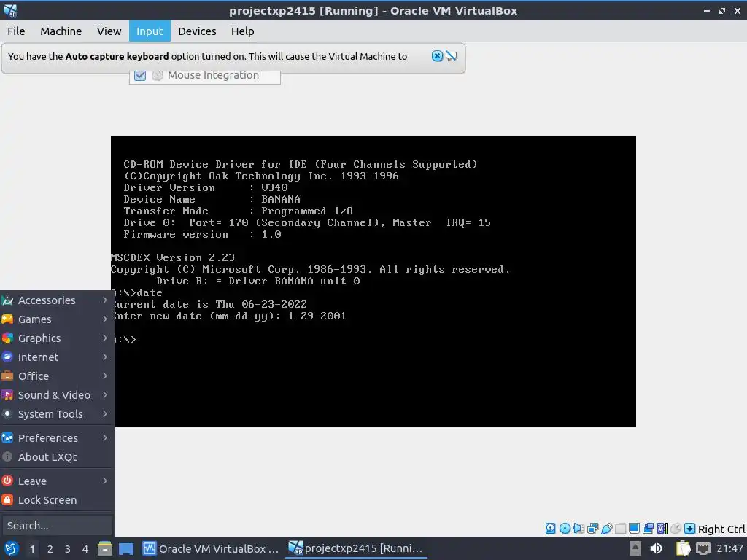This screenshot has height=560, width=747.
Task: Click the VirtualBox icon in the title bar
Action: point(10,10)
